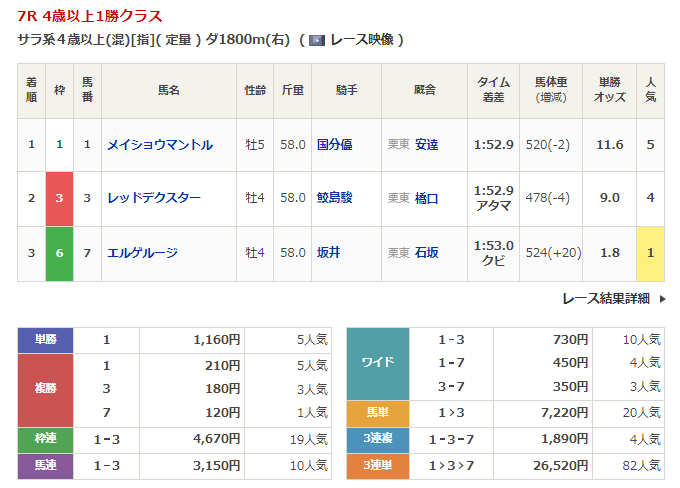Open レース結果詳細 full race results
The height and width of the screenshot is (488, 680).
point(605,298)
